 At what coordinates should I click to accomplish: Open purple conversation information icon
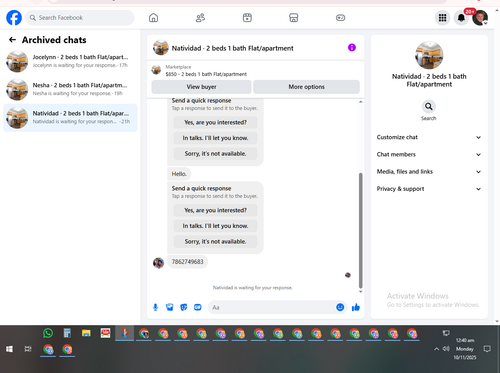tap(352, 48)
